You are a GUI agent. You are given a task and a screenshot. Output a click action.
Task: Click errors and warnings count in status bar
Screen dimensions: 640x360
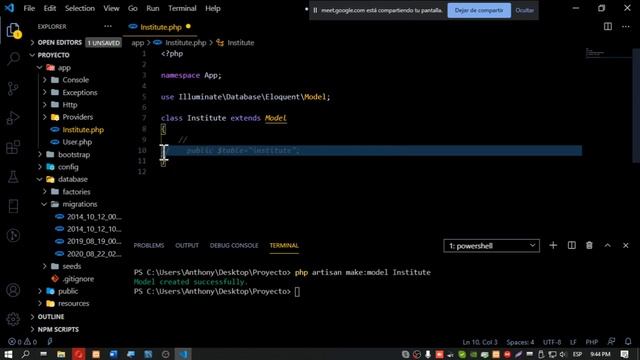coord(22,342)
